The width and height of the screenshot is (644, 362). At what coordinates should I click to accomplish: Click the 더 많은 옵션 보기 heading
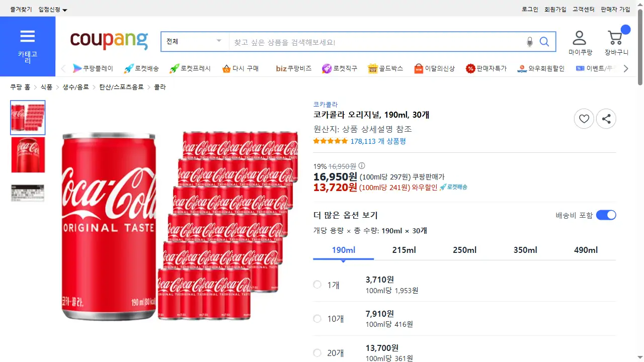tap(345, 215)
